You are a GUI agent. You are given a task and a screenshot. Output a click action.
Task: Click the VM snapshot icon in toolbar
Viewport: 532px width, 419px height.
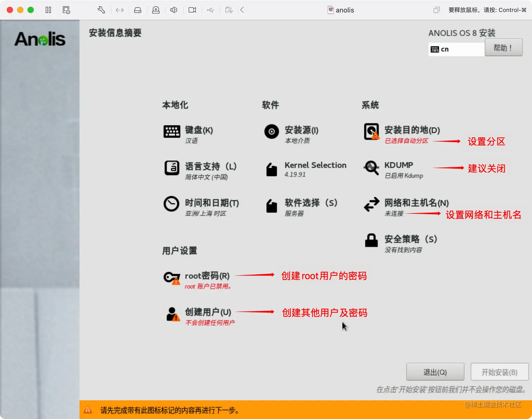point(66,10)
